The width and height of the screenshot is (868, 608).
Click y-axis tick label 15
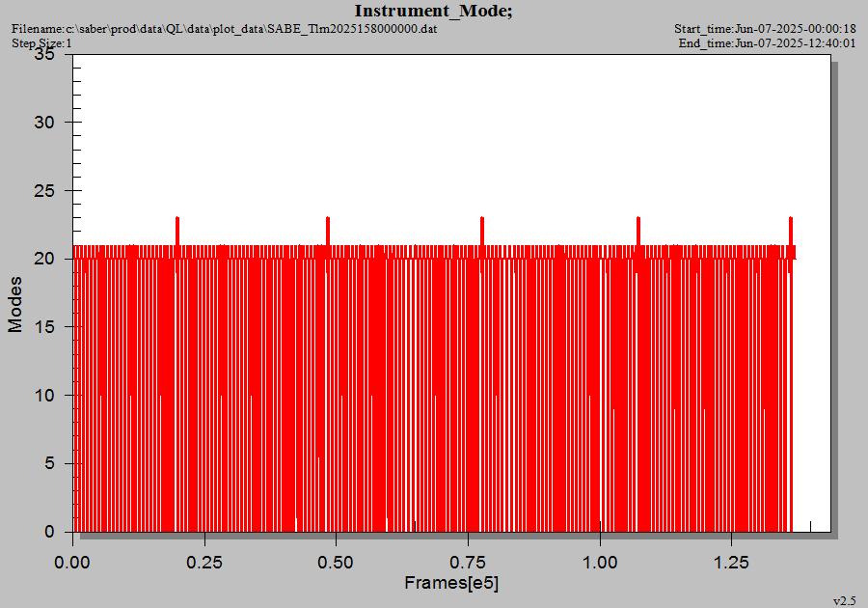click(x=44, y=327)
